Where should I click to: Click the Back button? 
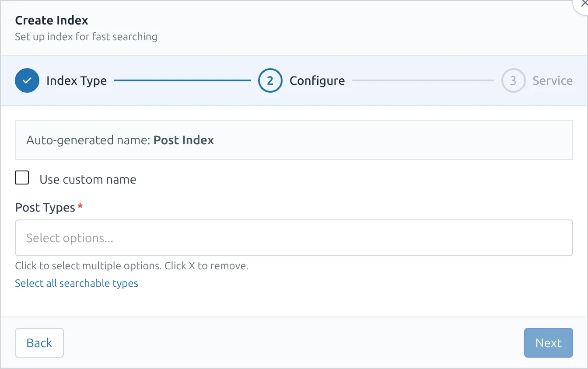point(39,343)
